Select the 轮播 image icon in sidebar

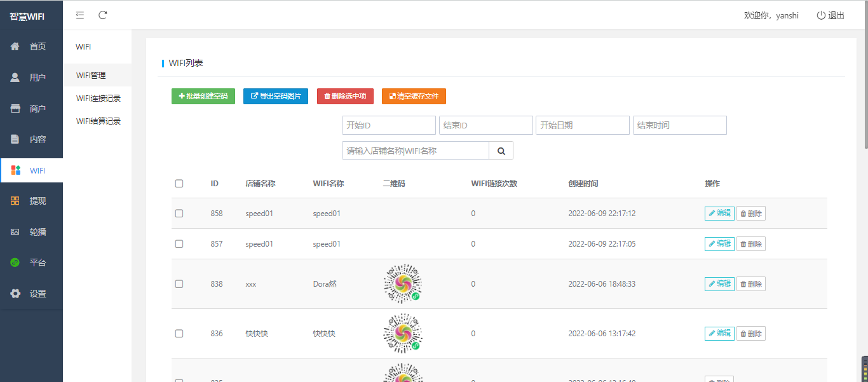click(15, 232)
